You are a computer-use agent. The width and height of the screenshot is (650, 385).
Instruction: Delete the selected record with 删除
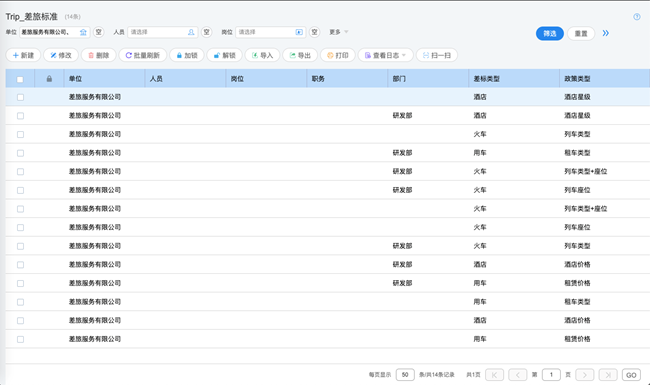coord(99,55)
